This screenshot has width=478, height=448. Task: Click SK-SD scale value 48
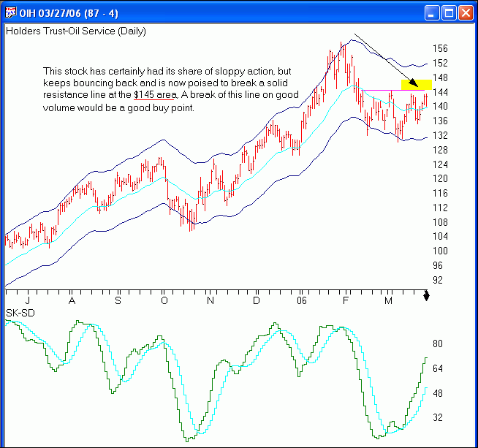point(438,393)
